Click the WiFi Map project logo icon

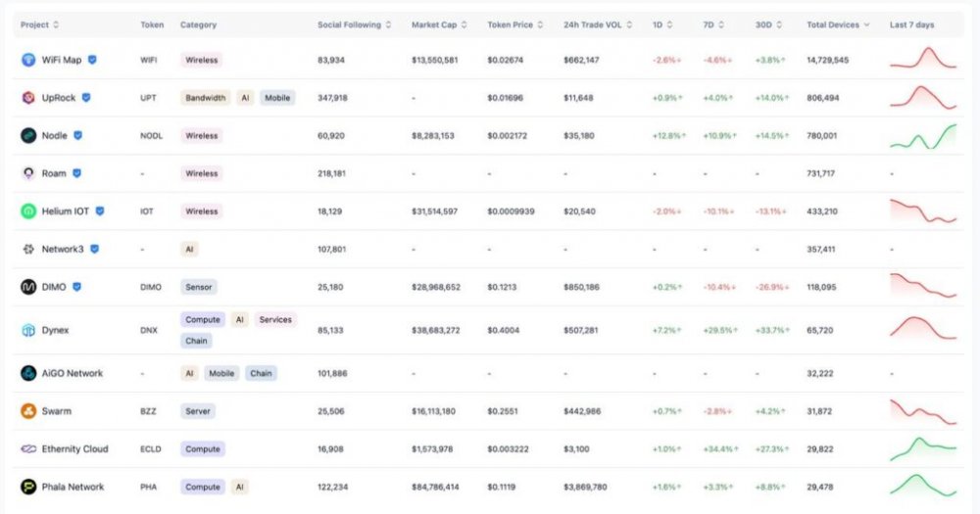pos(28,60)
